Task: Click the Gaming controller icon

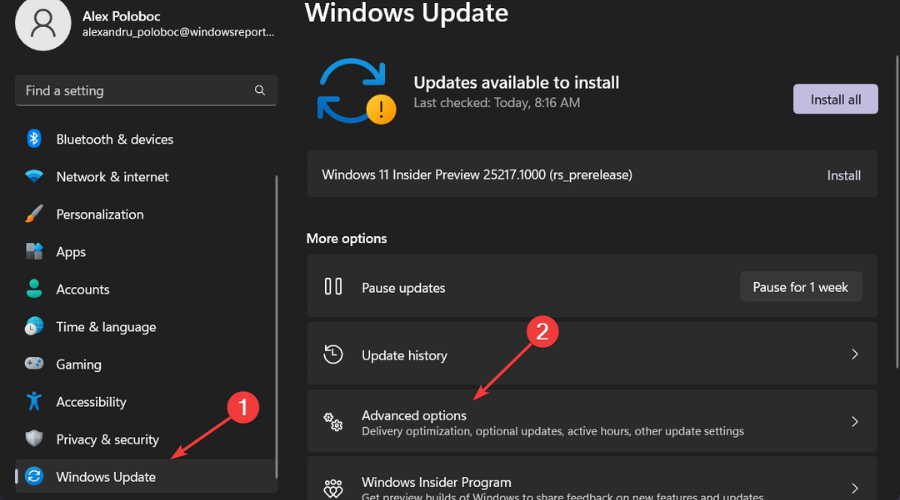Action: click(34, 363)
